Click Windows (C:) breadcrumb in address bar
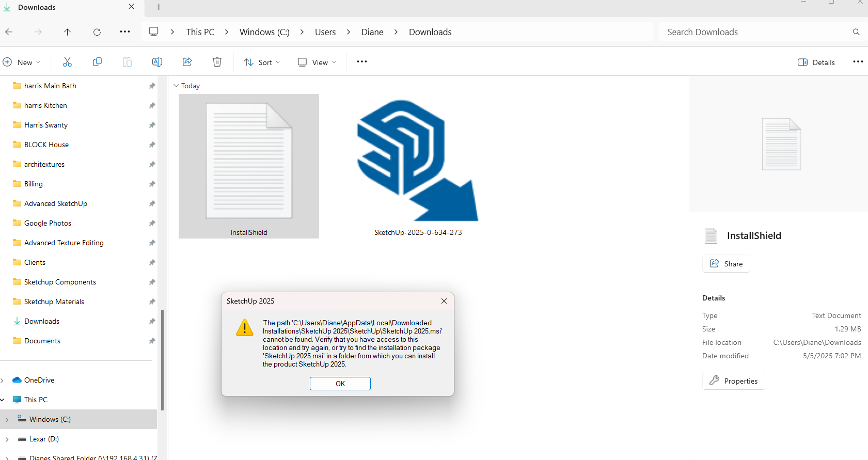Screen dimensions: 868x460 click(264, 32)
